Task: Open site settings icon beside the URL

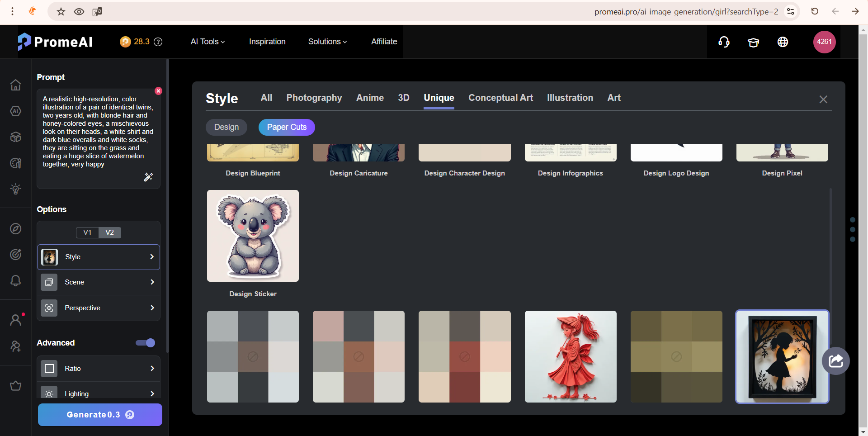Action: [791, 11]
